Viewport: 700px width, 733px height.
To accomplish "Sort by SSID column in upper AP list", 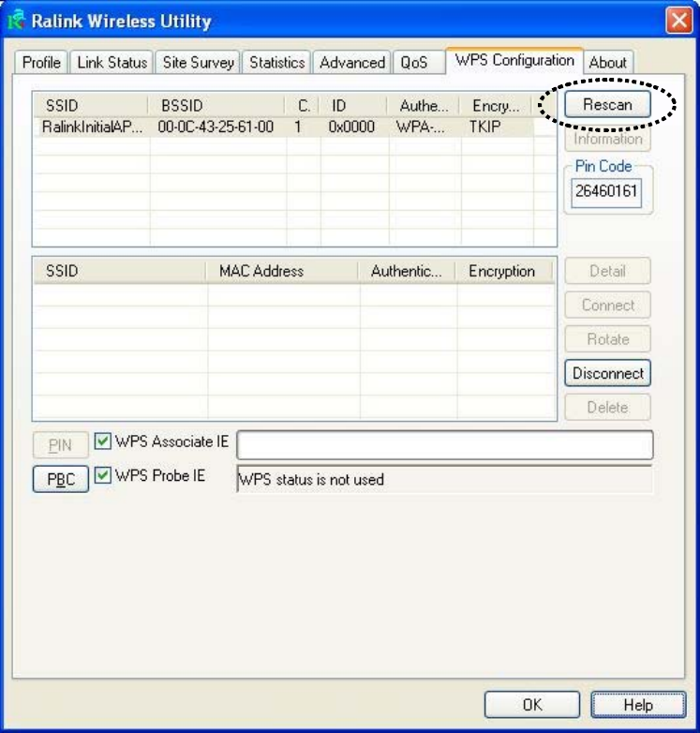I will coord(91,106).
